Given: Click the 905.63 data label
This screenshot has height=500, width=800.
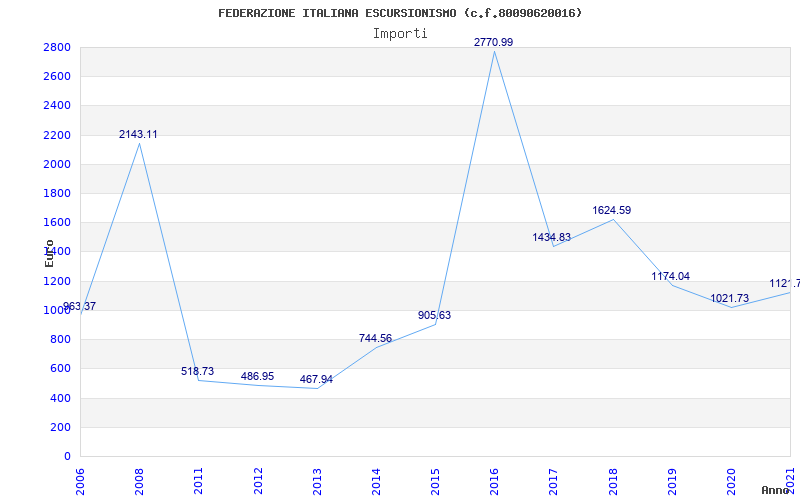Looking at the screenshot, I should [435, 315].
